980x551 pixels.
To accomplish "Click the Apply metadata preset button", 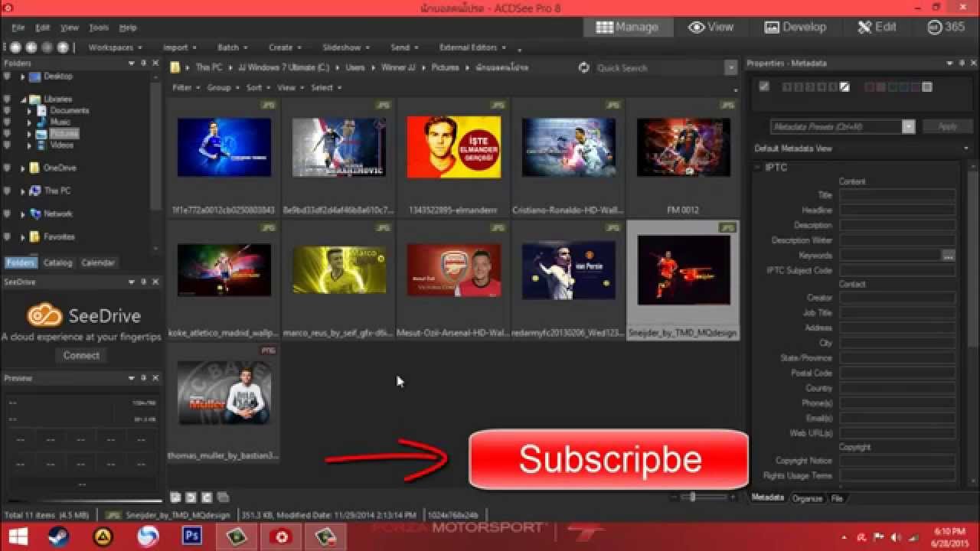I will [x=947, y=127].
